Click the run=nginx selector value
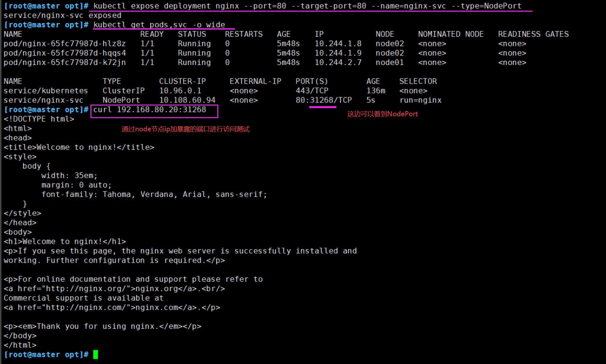This screenshot has height=364, width=606. 420,100
